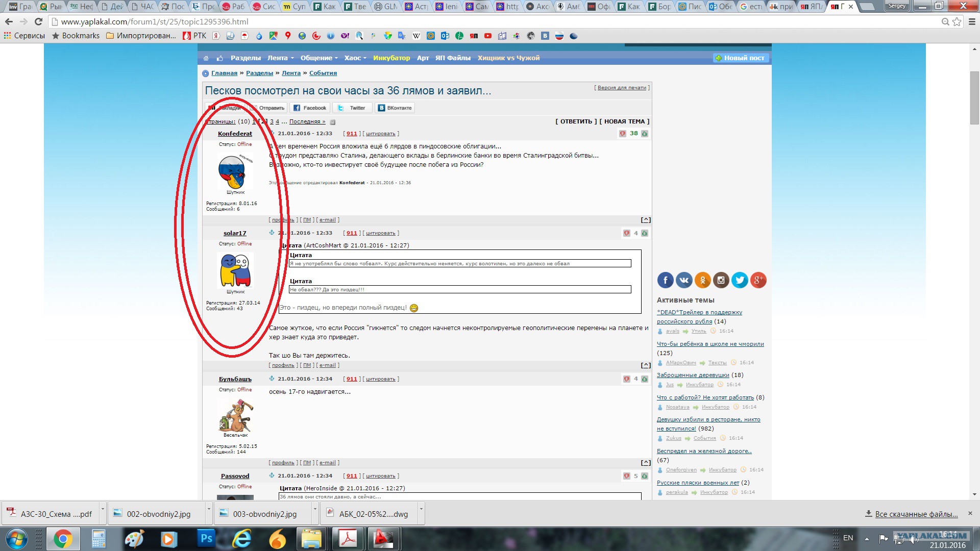Image resolution: width=980 pixels, height=551 pixels.
Task: Go to the Последняя page link
Action: point(307,121)
